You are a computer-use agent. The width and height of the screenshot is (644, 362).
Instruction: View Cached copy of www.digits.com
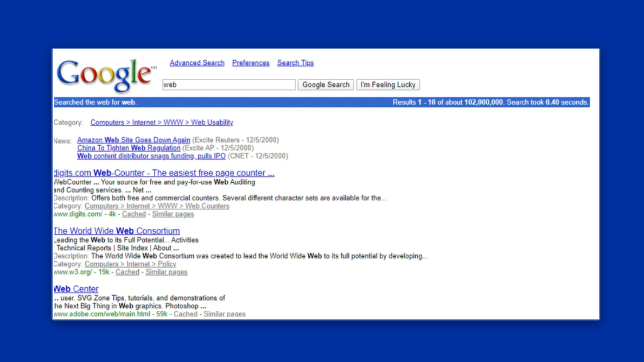[134, 214]
